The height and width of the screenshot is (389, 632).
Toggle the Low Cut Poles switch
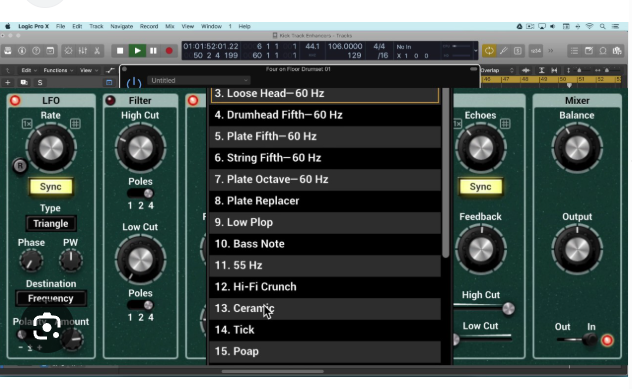[140, 305]
